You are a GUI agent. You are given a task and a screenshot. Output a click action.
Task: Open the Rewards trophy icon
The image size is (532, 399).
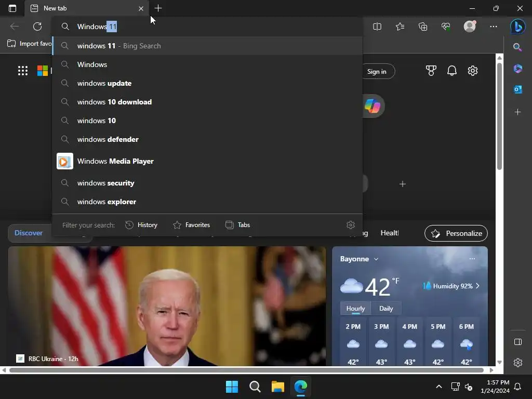431,71
